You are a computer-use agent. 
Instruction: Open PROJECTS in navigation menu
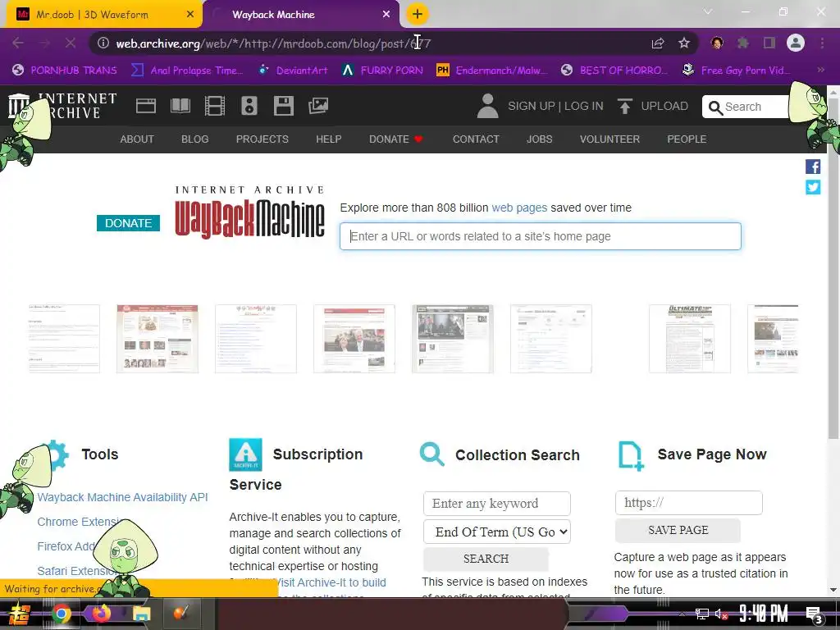click(x=262, y=139)
